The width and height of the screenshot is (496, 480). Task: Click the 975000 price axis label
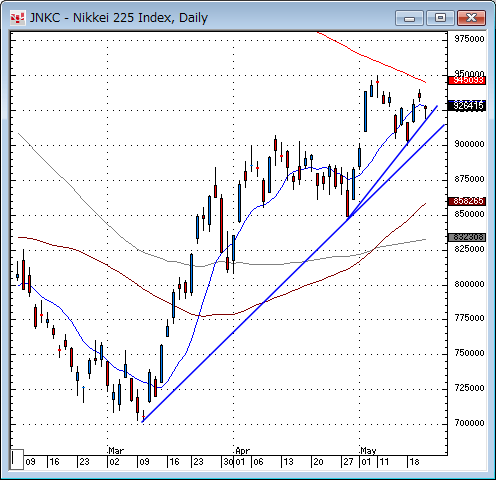[469, 39]
